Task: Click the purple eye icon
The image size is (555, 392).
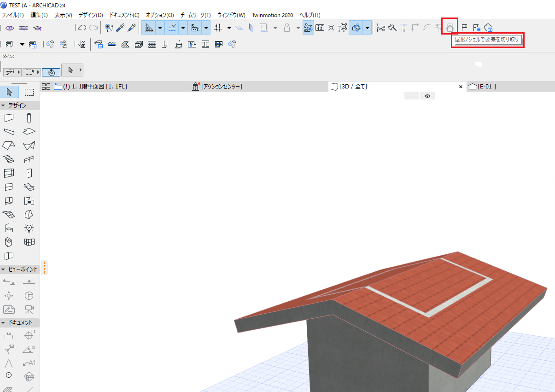Action: (x=10, y=28)
